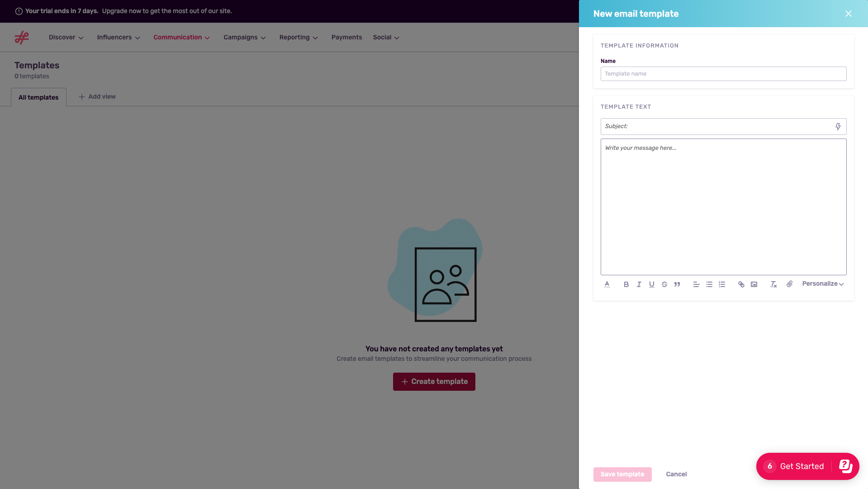Open the lightning bolt icon on the Subject line

(838, 126)
